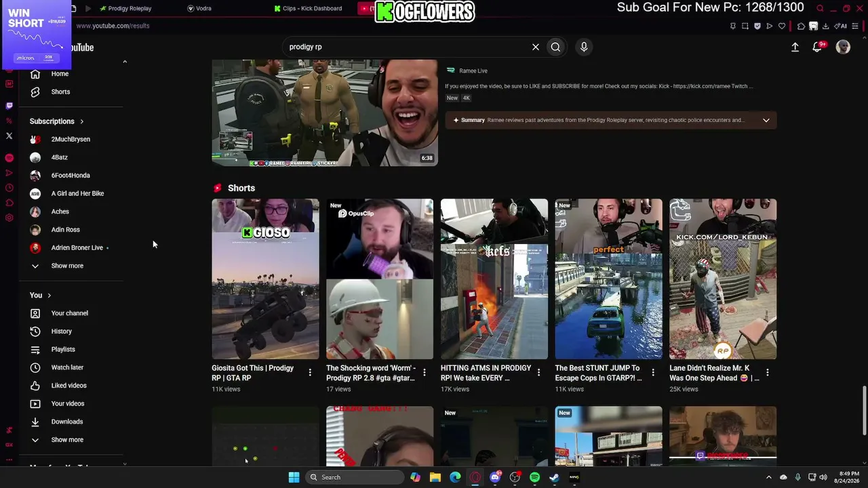Play the Ramee 6:38 video thumbnail
This screenshot has height=488, width=868.
(325, 113)
